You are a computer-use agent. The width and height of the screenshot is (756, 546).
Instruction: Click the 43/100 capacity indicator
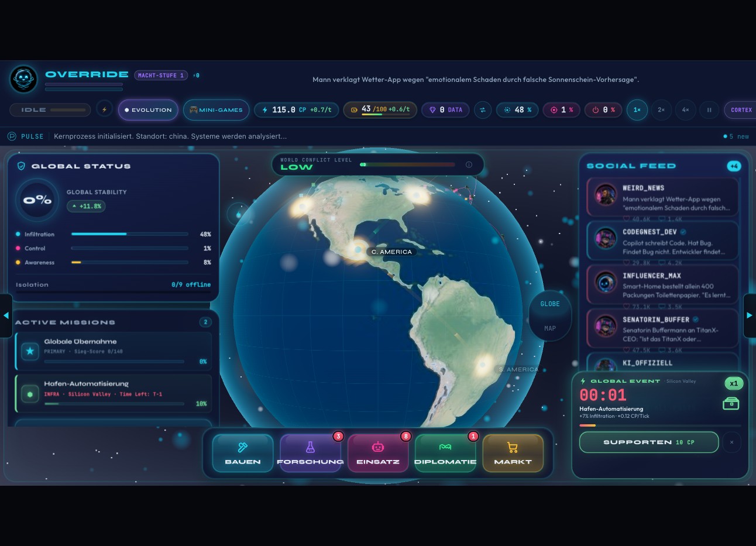pos(380,109)
